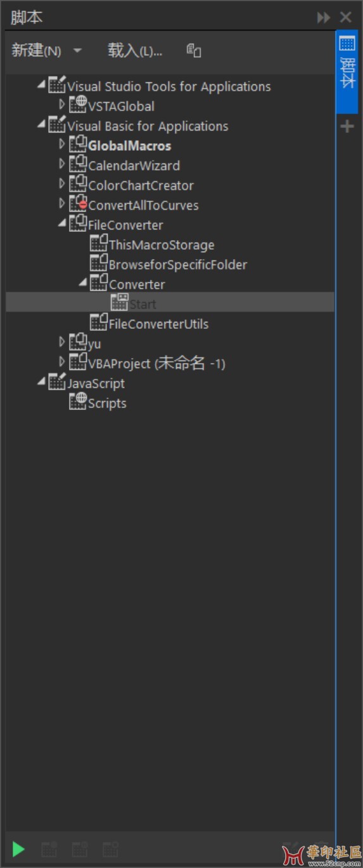Click the ConvertAllToCurves icon with red mark
The width and height of the screenshot is (363, 868).
pos(78,204)
